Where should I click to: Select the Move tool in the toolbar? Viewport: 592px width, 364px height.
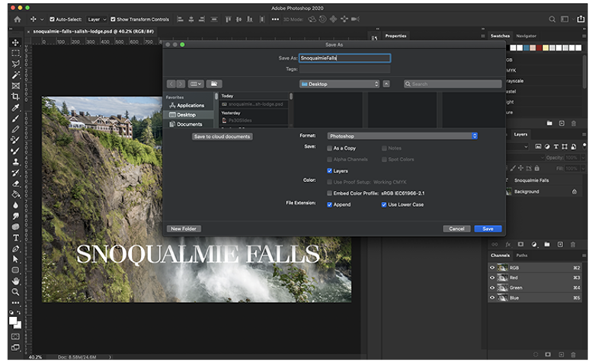[x=15, y=43]
